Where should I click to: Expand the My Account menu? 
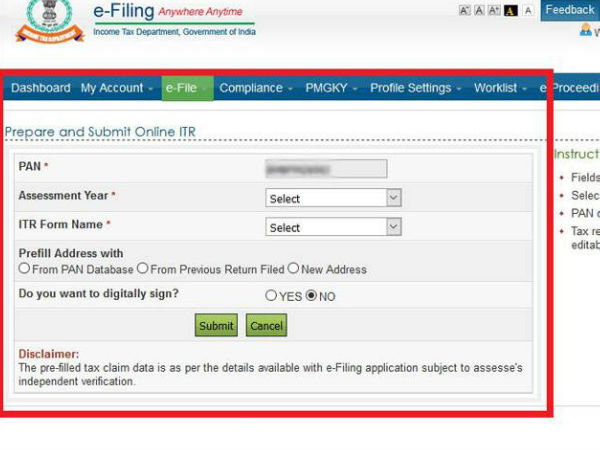click(x=116, y=88)
